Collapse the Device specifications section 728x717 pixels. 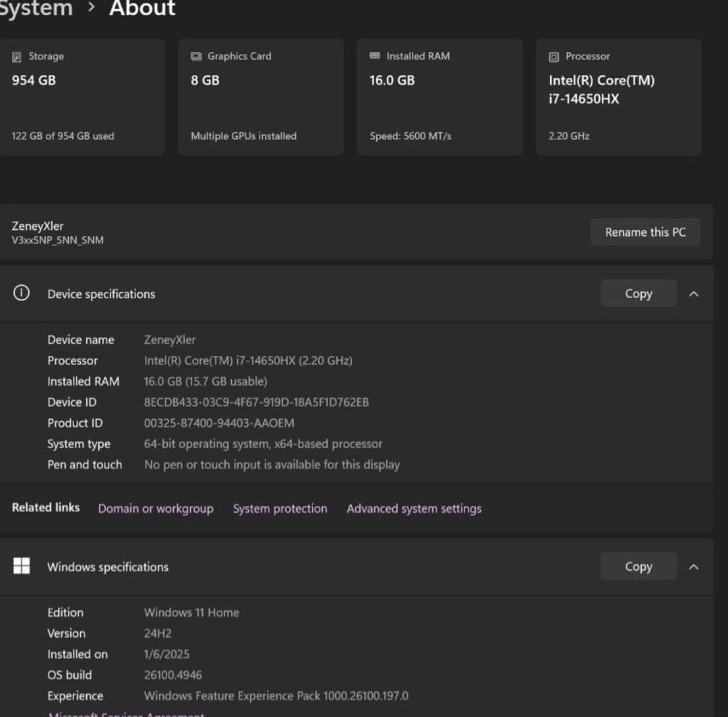coord(694,294)
